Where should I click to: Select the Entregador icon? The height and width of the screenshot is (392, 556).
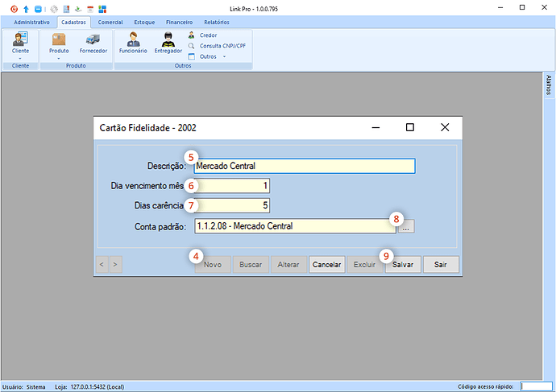pyautogui.click(x=168, y=39)
